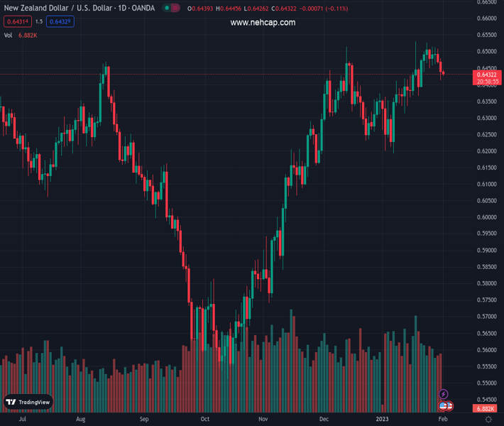
Task: Click the Oct label on the time axis
Action: 205,420
